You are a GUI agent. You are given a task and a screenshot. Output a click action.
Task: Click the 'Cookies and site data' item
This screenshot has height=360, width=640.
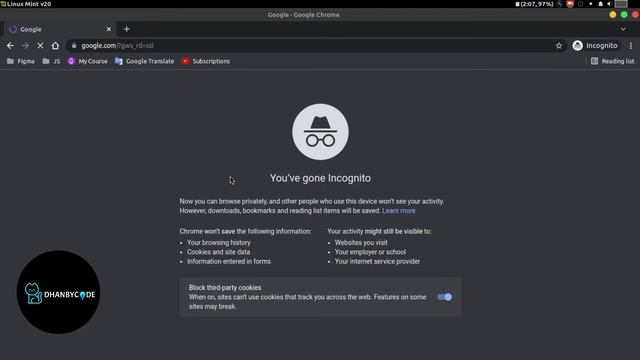pos(219,252)
